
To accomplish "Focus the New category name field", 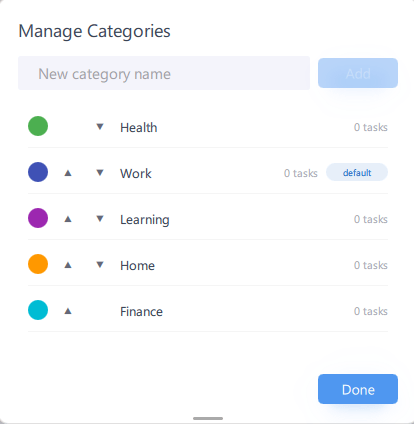I will click(x=164, y=73).
